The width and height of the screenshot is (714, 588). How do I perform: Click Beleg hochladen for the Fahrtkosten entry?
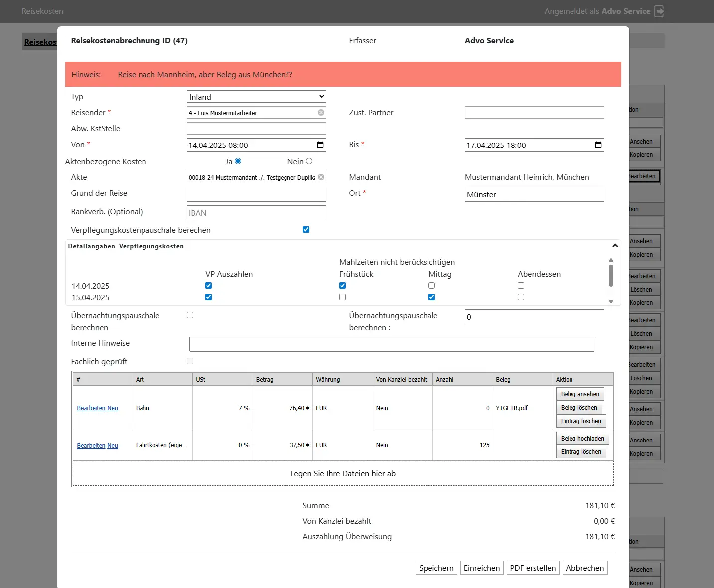tap(582, 438)
